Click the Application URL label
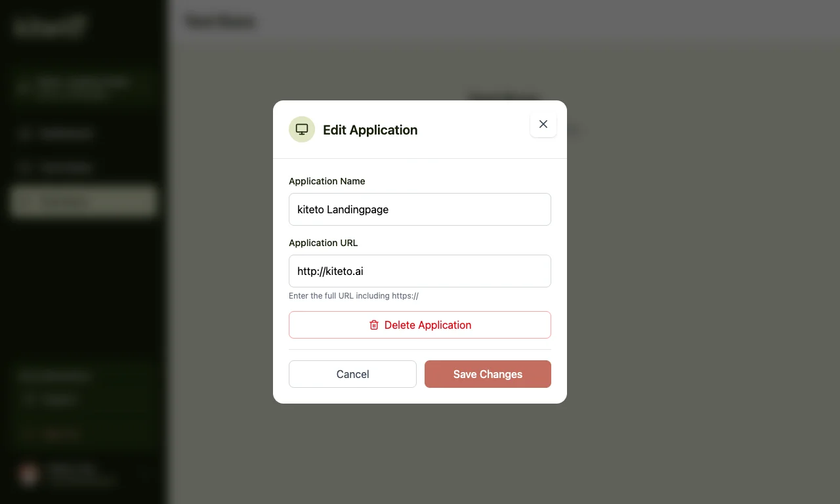840x504 pixels. coord(324,243)
